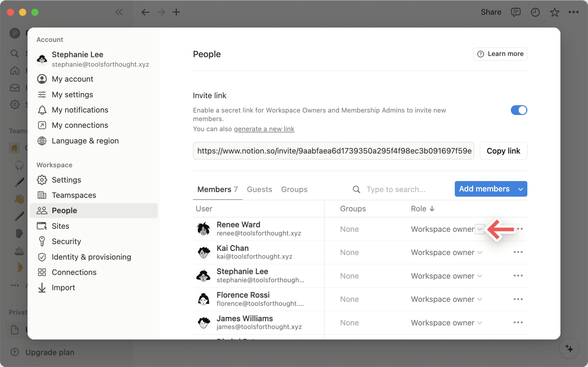Open Security in workspace settings
Screen dimensions: 588x367
(x=66, y=241)
